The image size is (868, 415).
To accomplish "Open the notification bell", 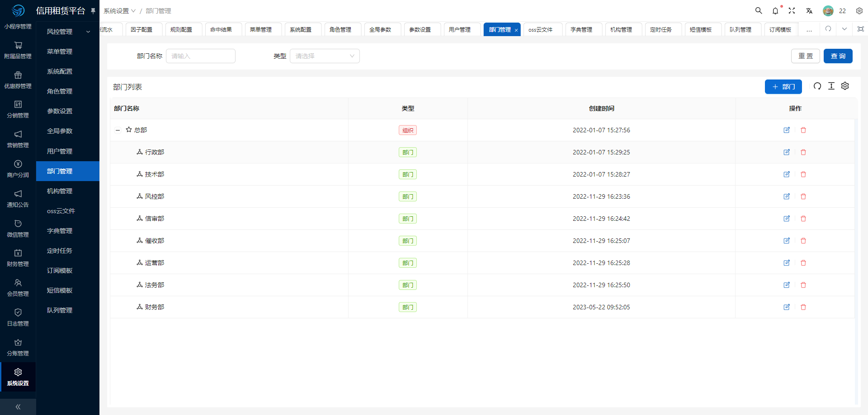I will pos(775,11).
